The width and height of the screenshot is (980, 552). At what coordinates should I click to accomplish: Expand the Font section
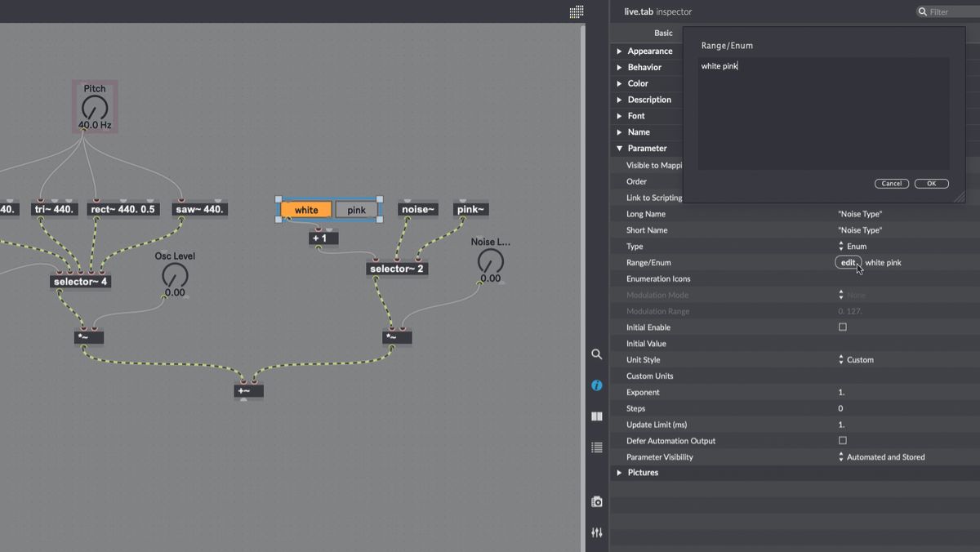pos(620,116)
